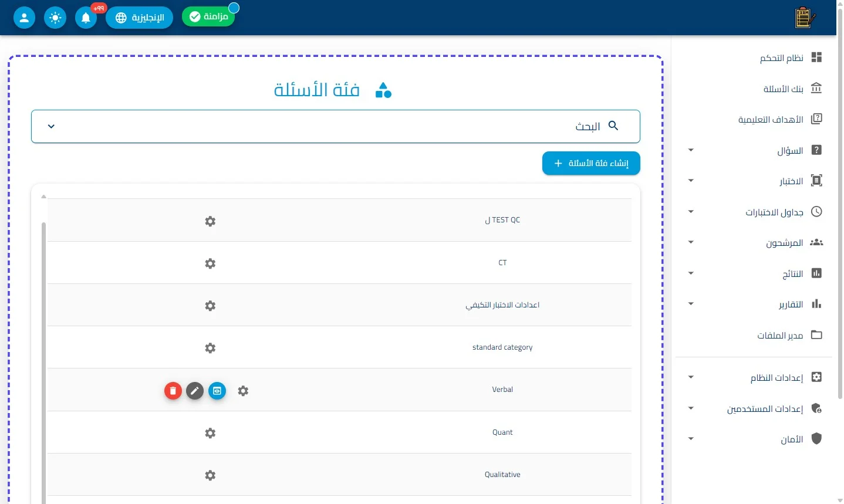Click the مدير الملفات folder icon
844x504 pixels.
click(x=816, y=335)
